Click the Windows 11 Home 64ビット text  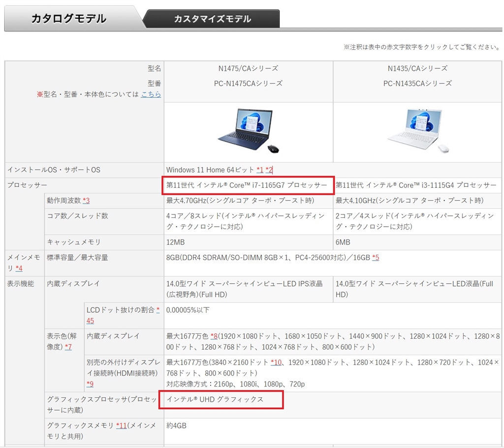tap(210, 170)
